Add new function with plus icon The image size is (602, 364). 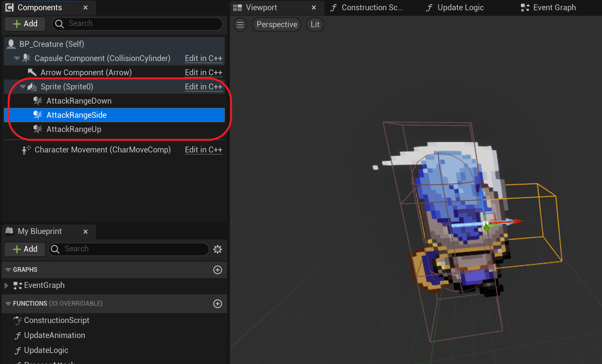(x=218, y=304)
